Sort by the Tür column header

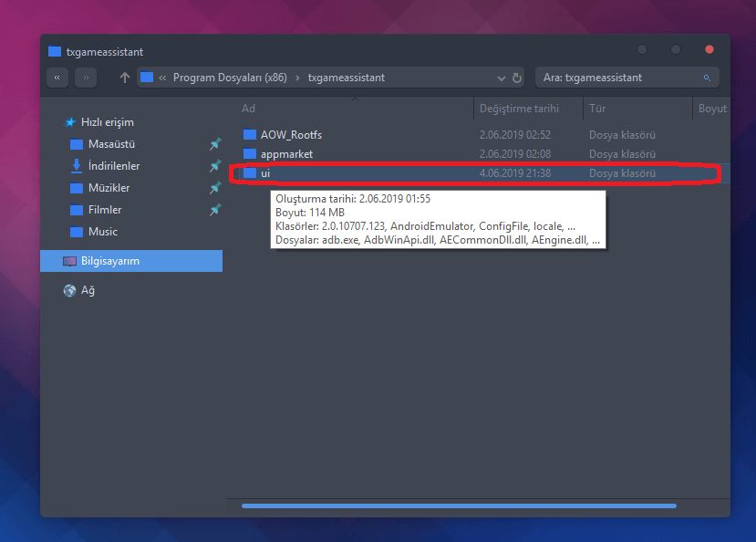(x=597, y=109)
